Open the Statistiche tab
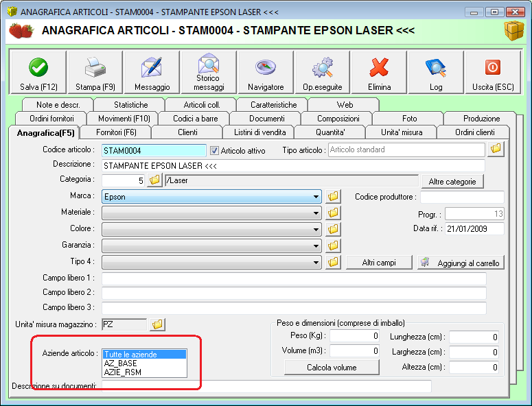Image resolution: width=532 pixels, height=406 pixels. pos(130,105)
